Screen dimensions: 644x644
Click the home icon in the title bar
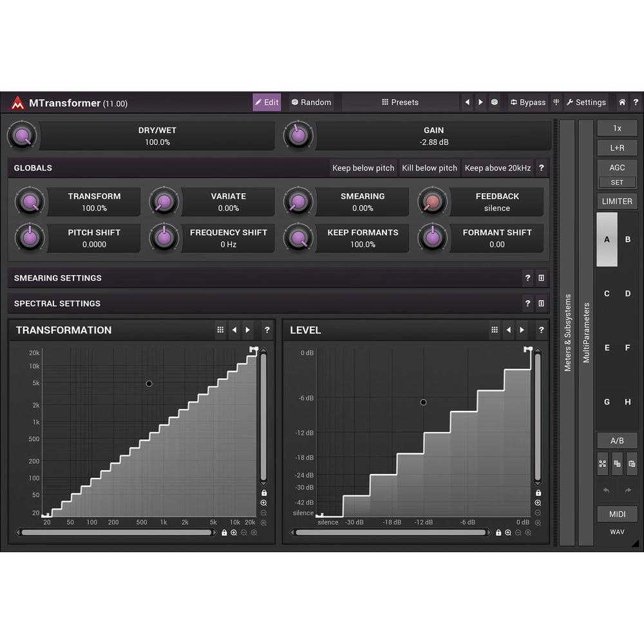621,102
